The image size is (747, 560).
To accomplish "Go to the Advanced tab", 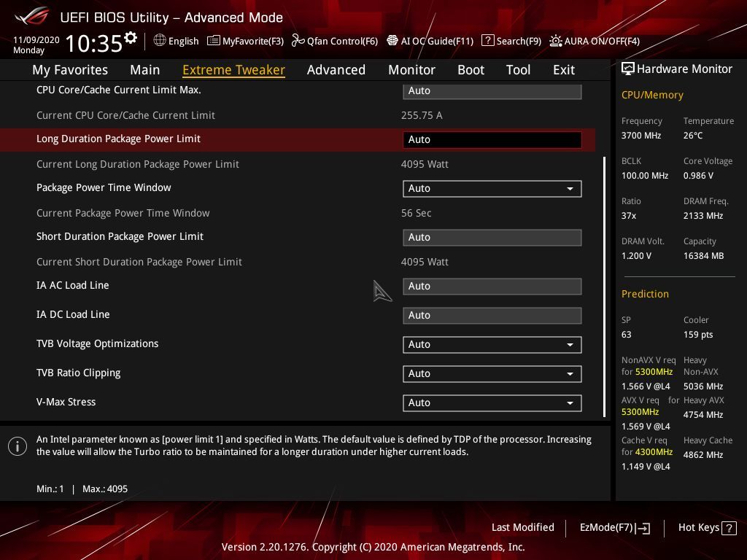I will point(336,70).
